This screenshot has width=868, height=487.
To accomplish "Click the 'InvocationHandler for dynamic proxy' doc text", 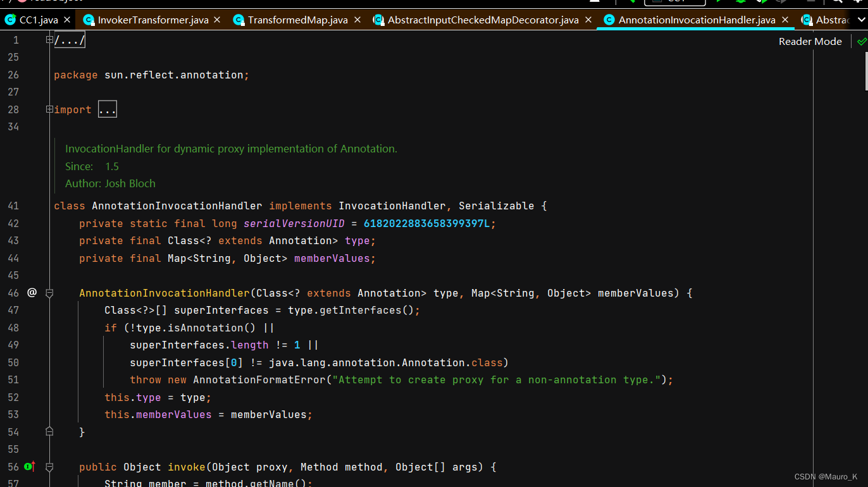I will (231, 149).
